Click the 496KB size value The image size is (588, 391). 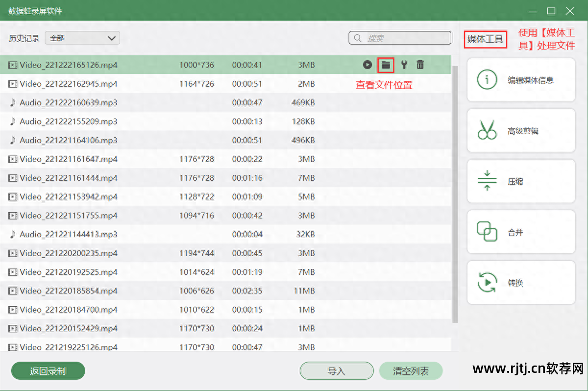point(303,140)
